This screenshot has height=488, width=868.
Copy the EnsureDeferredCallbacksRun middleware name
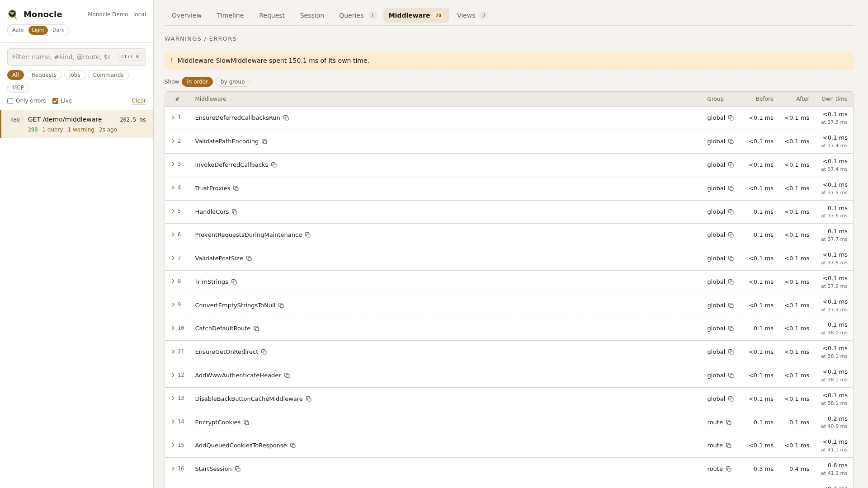point(286,118)
